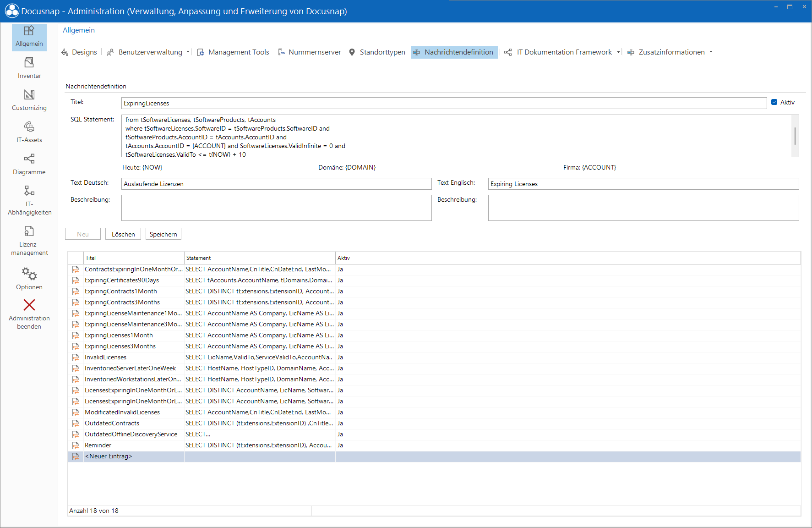Select the <Neuer Eintrag> row
The height and width of the screenshot is (528, 812).
pos(434,456)
